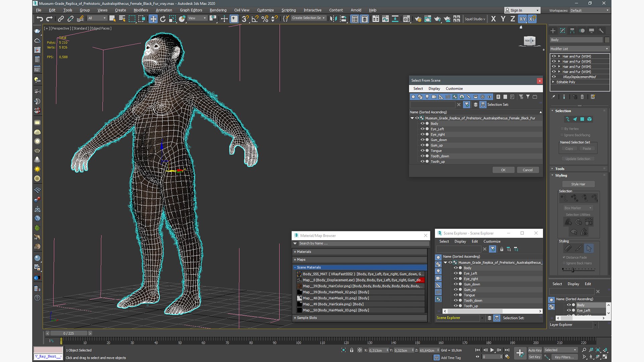644x362 pixels.
Task: Expand the Tools rollout
Action: 559,169
